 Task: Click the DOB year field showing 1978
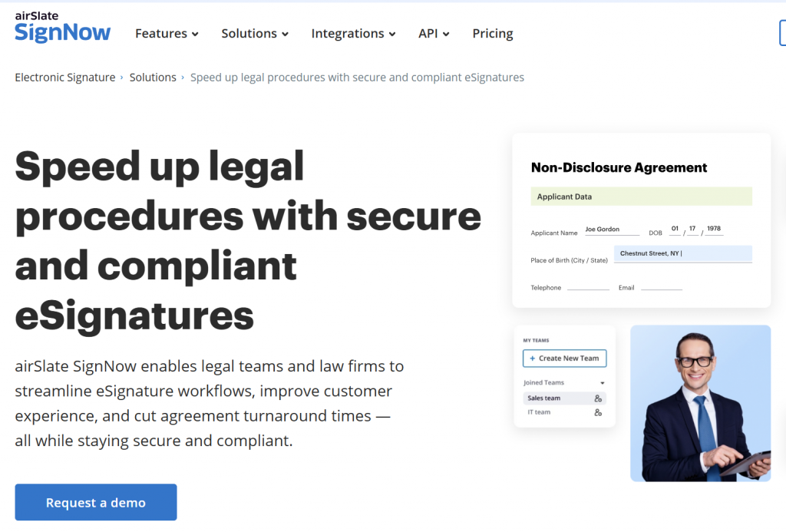click(714, 228)
